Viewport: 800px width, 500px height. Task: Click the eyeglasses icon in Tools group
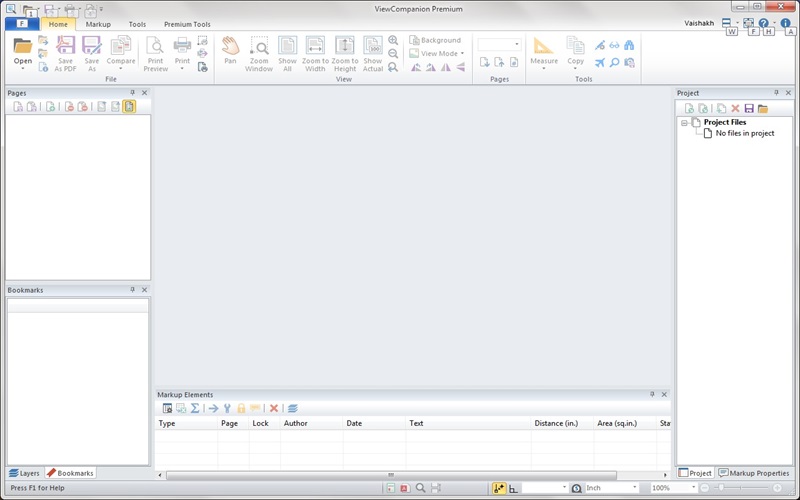point(614,45)
